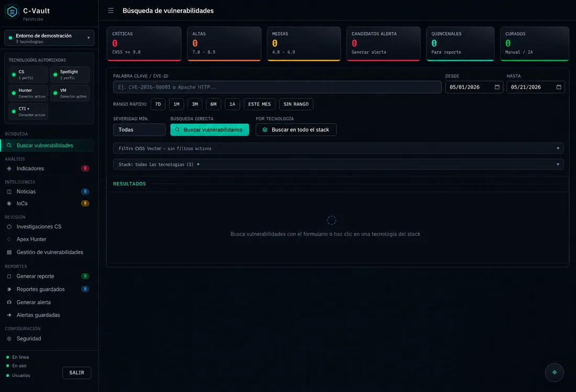Click the stack layers icon in search-all button

click(265, 130)
